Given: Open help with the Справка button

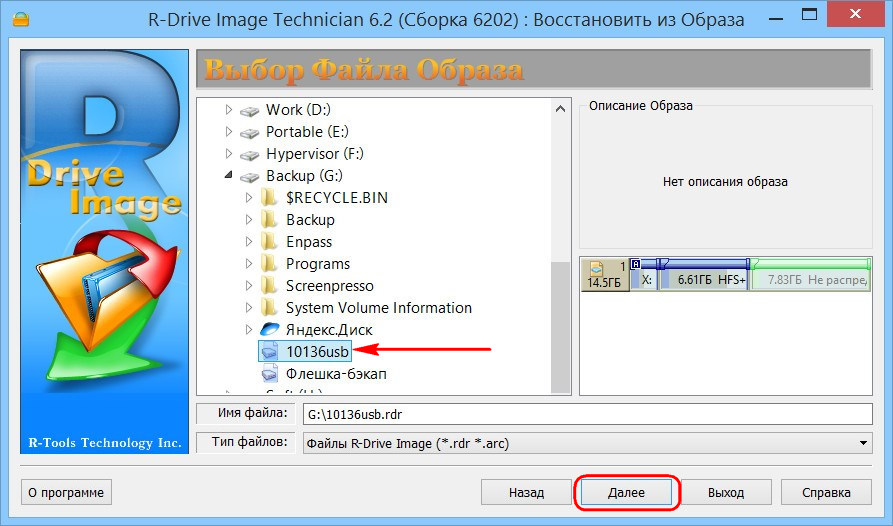Looking at the screenshot, I should pos(826,492).
